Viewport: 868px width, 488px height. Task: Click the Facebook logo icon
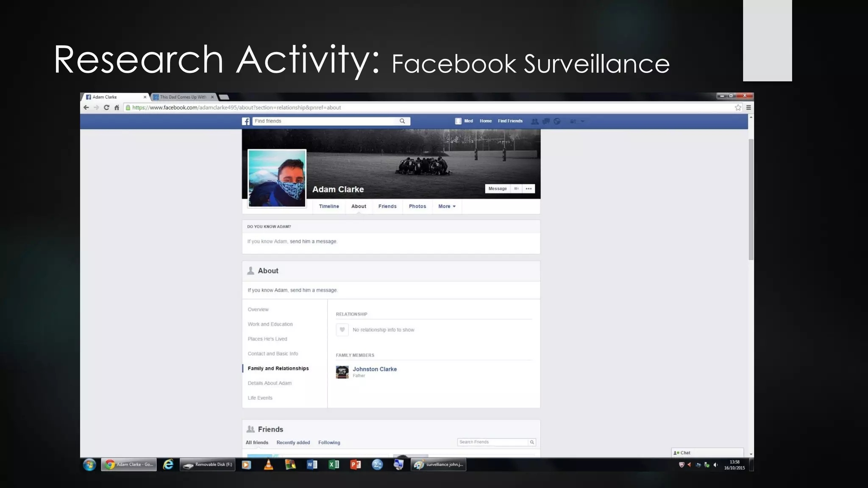coord(246,121)
